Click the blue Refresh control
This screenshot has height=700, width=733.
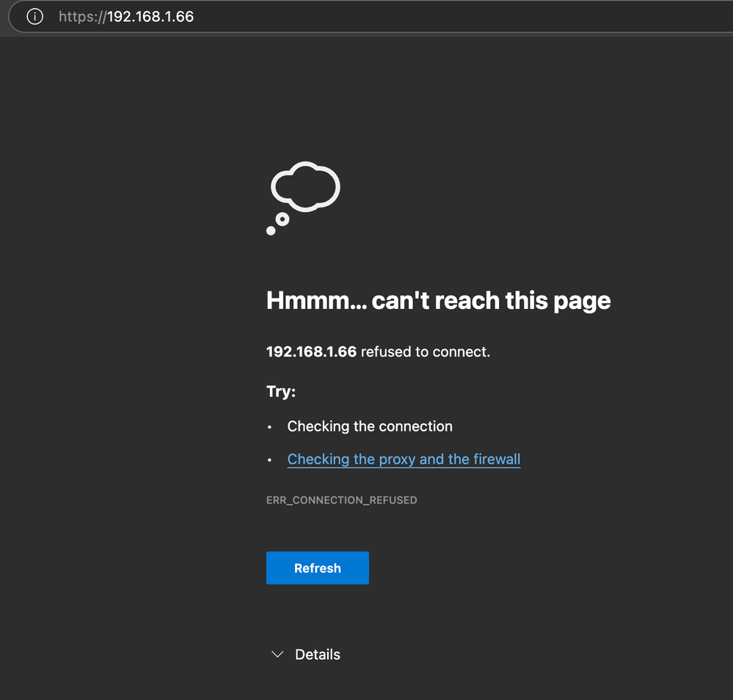[x=317, y=568]
